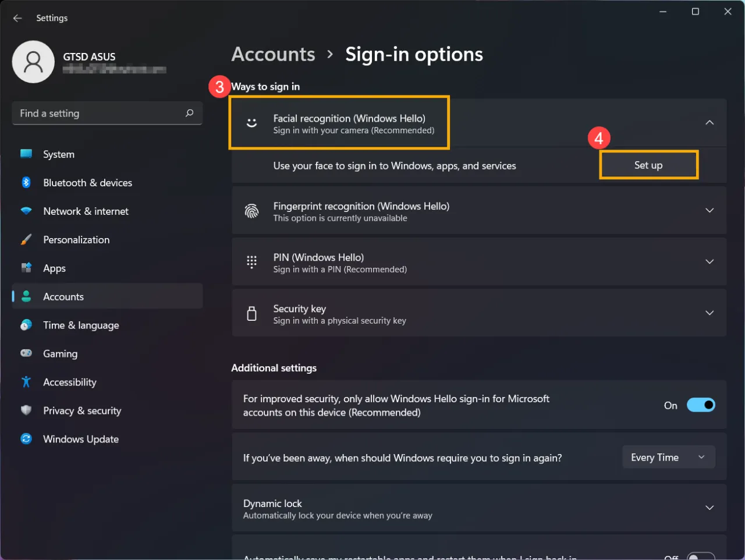Click the PIN keypad icon

[x=251, y=261]
